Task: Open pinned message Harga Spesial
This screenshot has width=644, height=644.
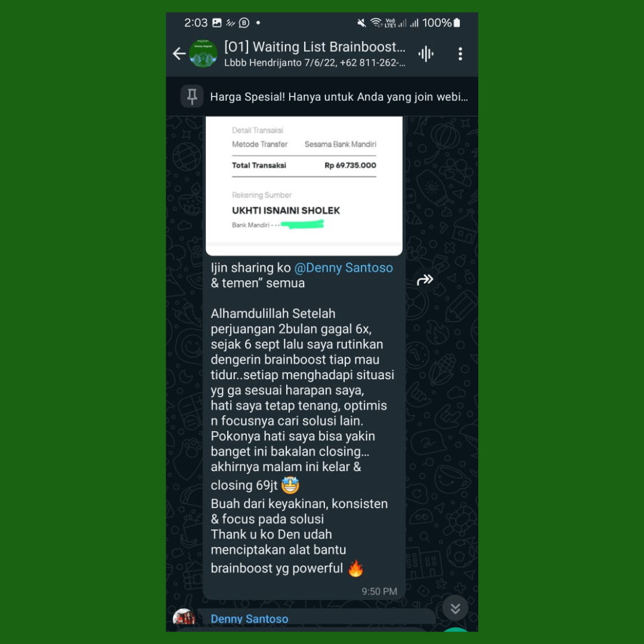Action: coord(339,97)
